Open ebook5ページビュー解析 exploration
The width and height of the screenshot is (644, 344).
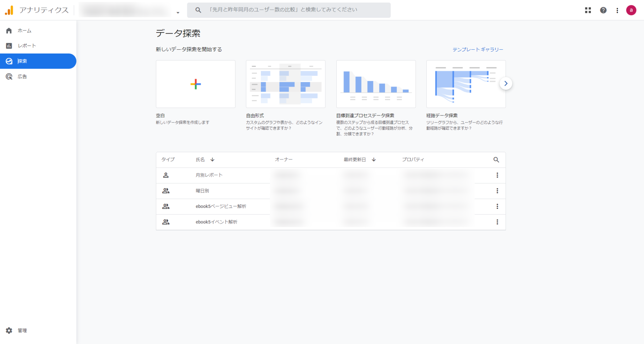click(x=221, y=206)
